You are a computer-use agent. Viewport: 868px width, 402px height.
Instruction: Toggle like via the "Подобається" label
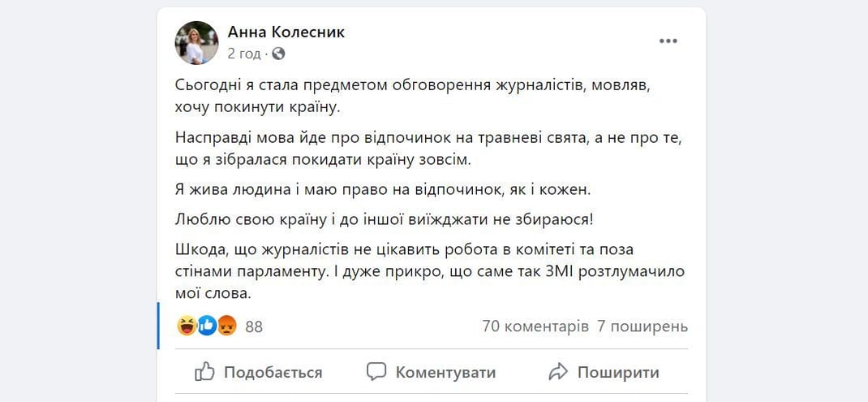273,373
